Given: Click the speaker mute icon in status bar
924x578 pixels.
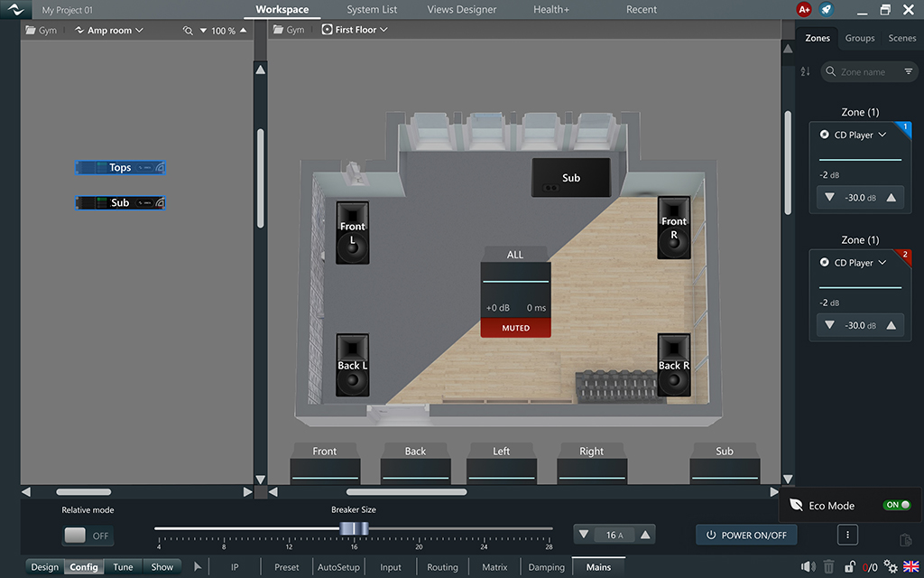Looking at the screenshot, I should coord(808,567).
